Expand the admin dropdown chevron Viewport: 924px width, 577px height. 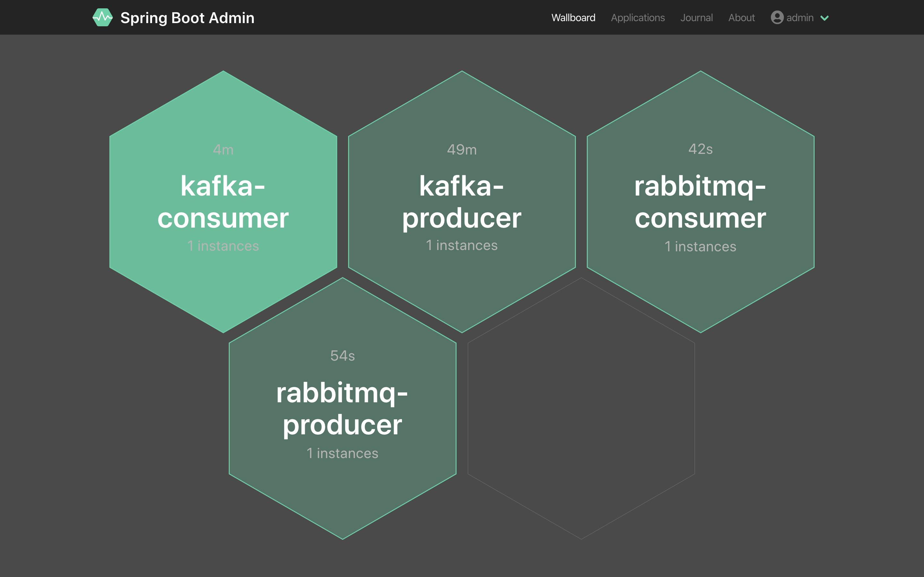824,18
